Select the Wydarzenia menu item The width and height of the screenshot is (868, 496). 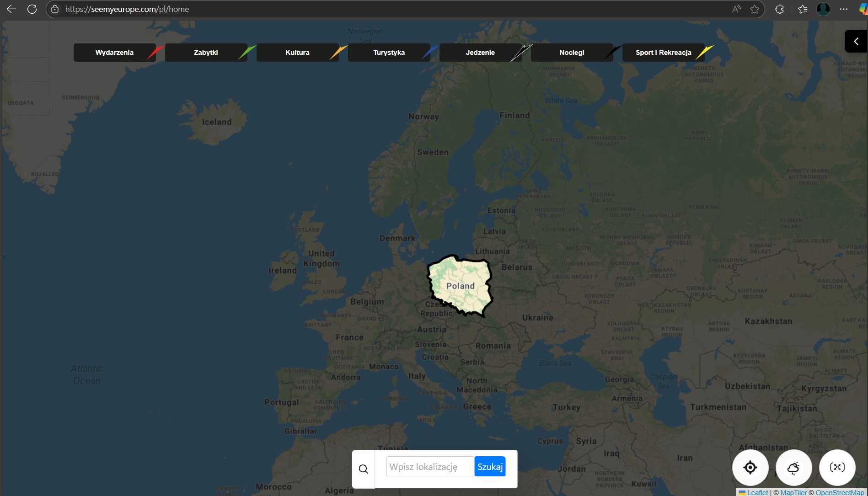[114, 52]
